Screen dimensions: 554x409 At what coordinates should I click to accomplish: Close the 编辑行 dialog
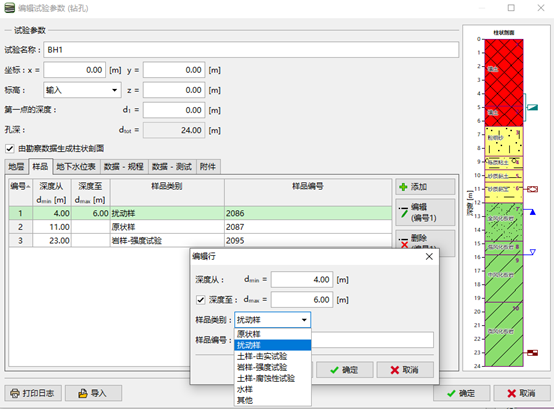coord(429,256)
